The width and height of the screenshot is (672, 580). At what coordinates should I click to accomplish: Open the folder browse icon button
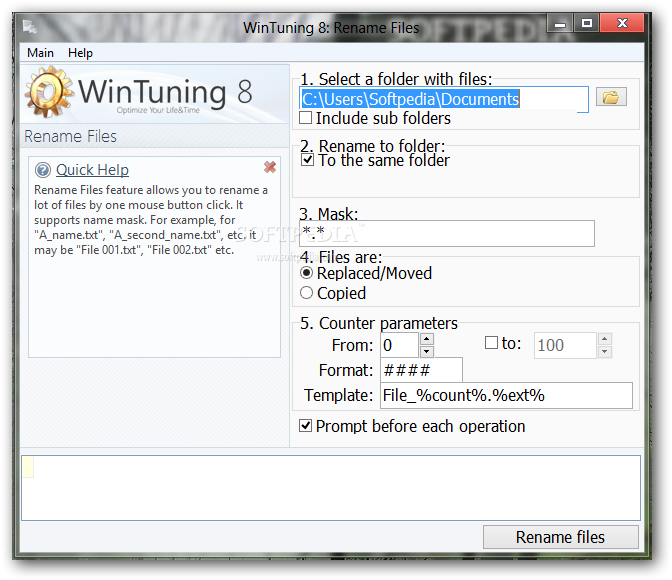611,97
